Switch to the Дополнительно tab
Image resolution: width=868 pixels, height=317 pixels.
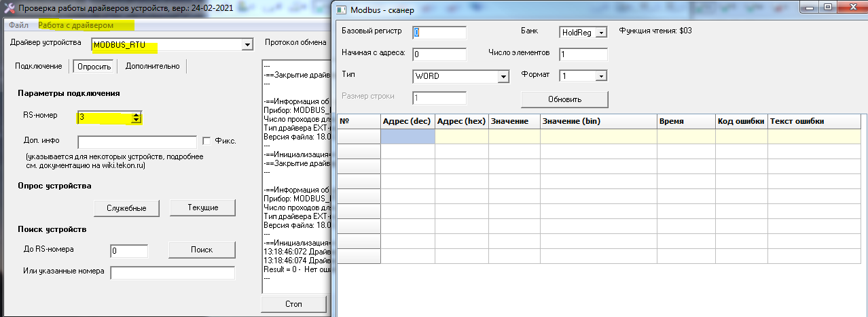(152, 66)
